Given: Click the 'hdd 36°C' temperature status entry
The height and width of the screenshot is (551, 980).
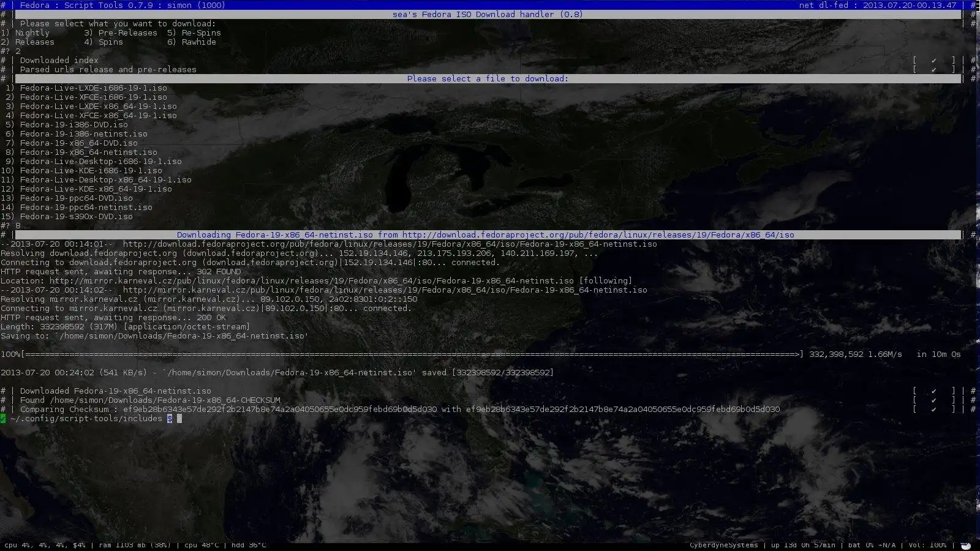Looking at the screenshot, I should coord(249,545).
